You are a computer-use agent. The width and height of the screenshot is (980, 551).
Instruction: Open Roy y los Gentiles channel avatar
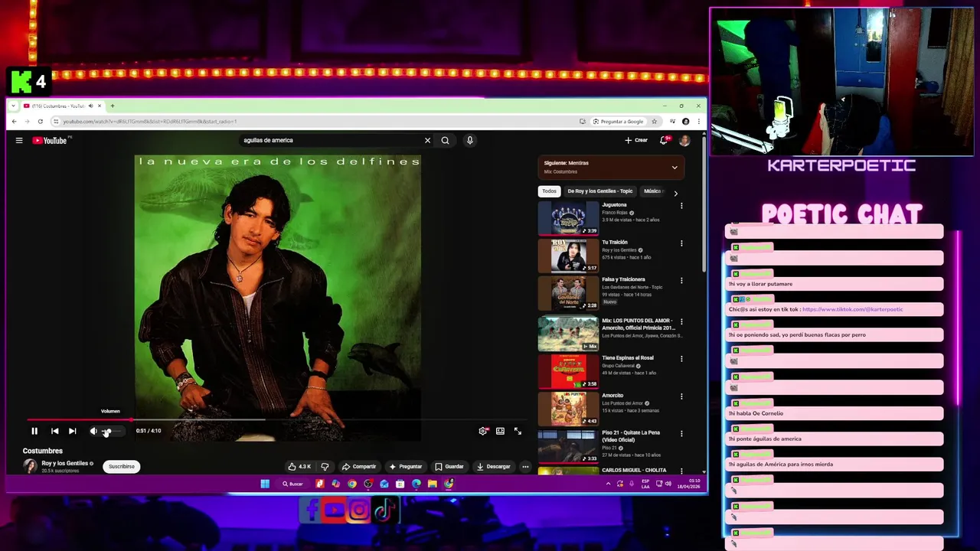point(30,465)
